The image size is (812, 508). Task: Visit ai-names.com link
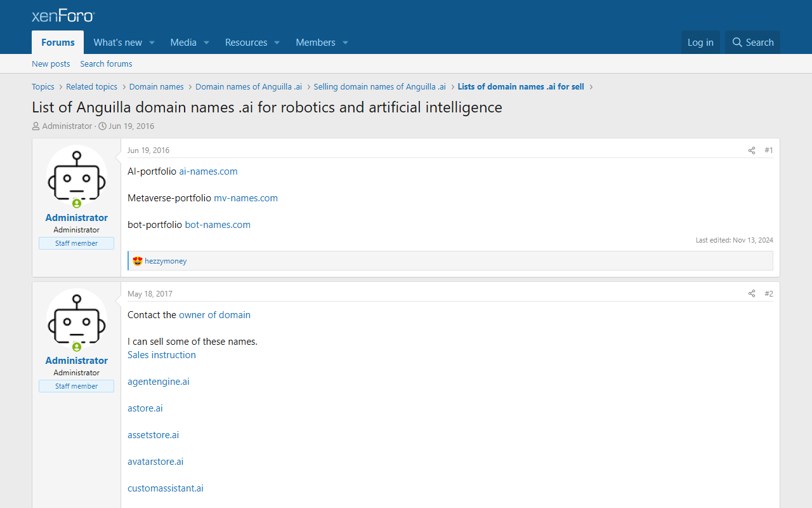pyautogui.click(x=208, y=171)
